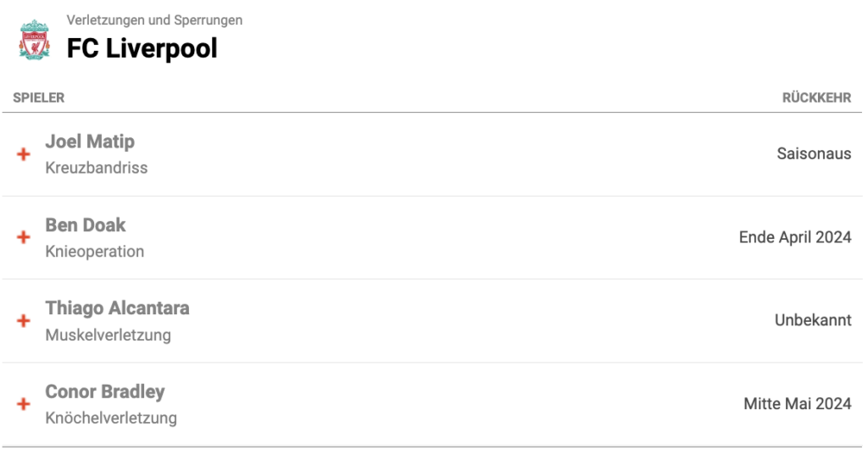Select the Kreuzbandriss injury text
Screen dimensions: 868x466
click(x=97, y=168)
